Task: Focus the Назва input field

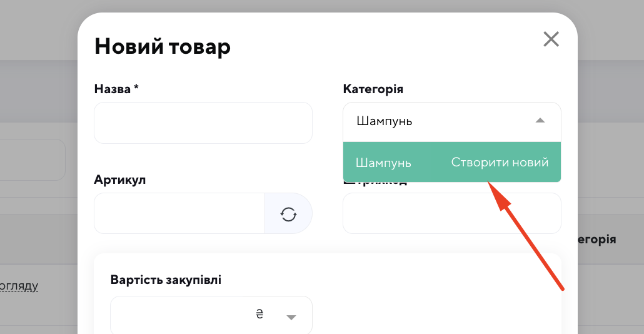Action: pyautogui.click(x=203, y=123)
